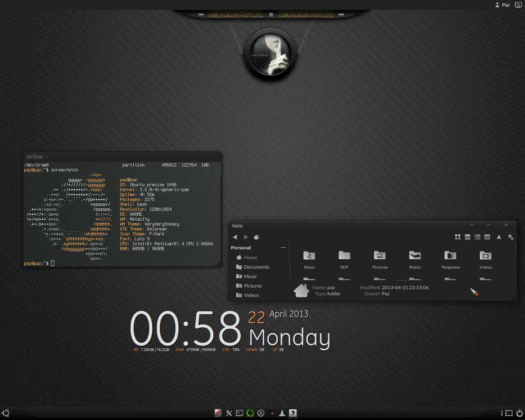
Task: Click the large house icon in file info bar
Action: pyautogui.click(x=301, y=290)
